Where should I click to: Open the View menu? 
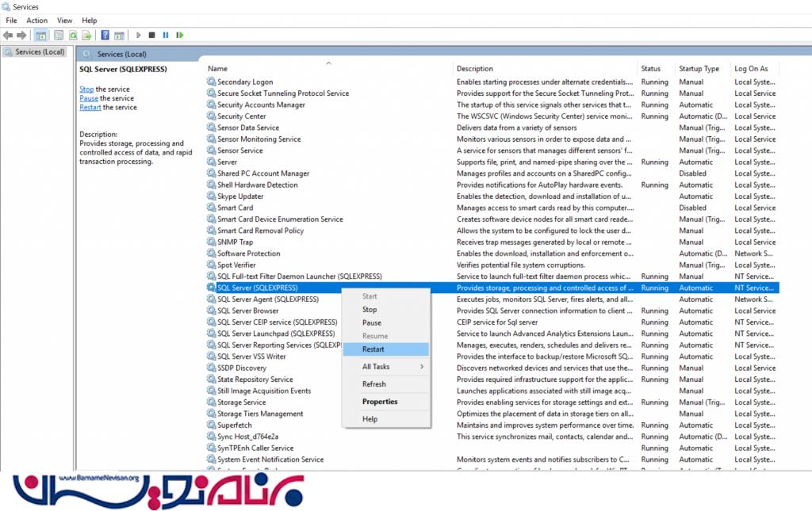pos(65,20)
